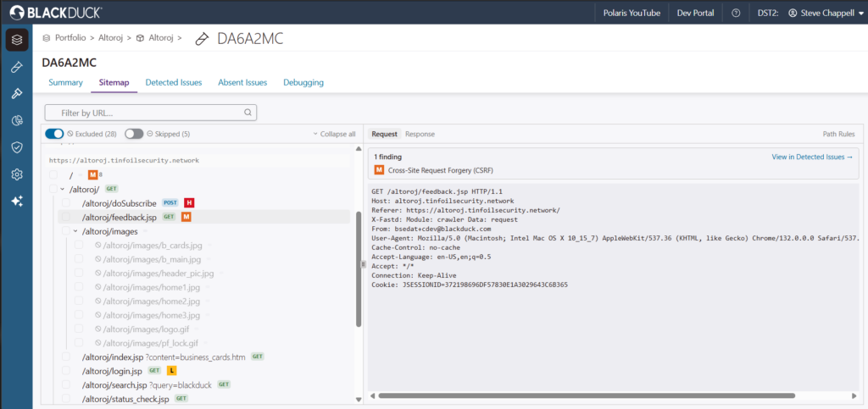This screenshot has height=409, width=868.
Task: Click the H severity badge on doSubscribe
Action: 189,203
